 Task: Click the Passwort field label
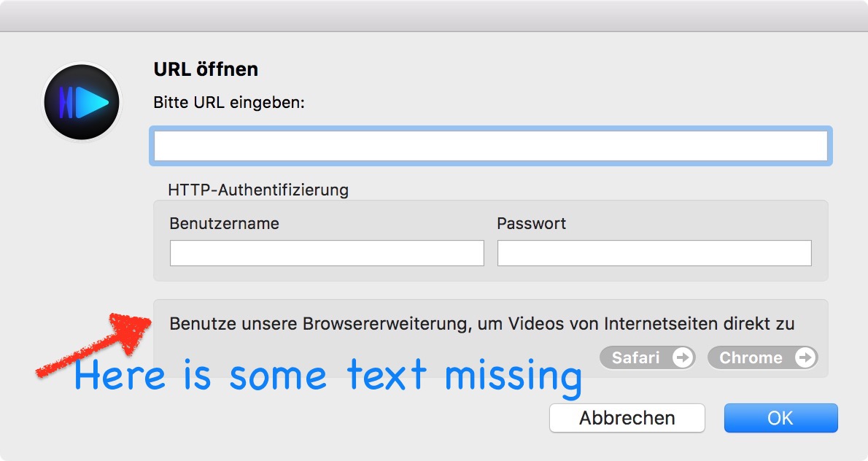(531, 223)
